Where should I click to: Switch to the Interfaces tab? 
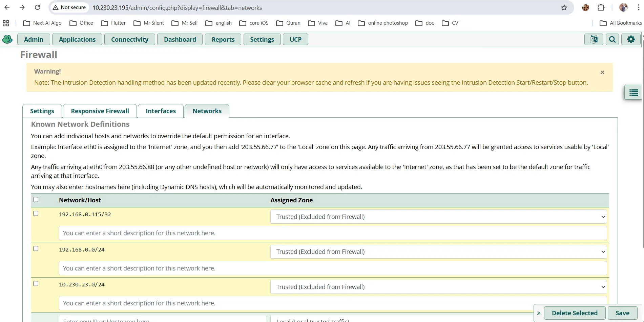coord(161,111)
